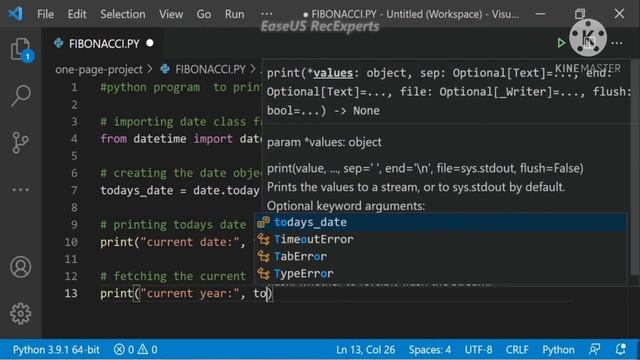Open the View menu
This screenshot has width=640, height=360.
(171, 14)
